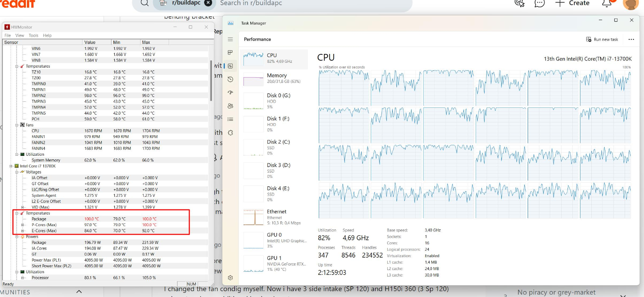Open Reddit notifications bell
Image resolution: width=644 pixels, height=297 pixels.
pos(607,3)
